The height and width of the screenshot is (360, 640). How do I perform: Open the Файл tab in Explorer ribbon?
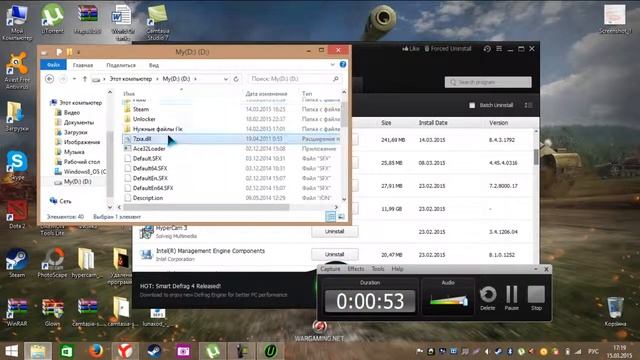(53, 65)
